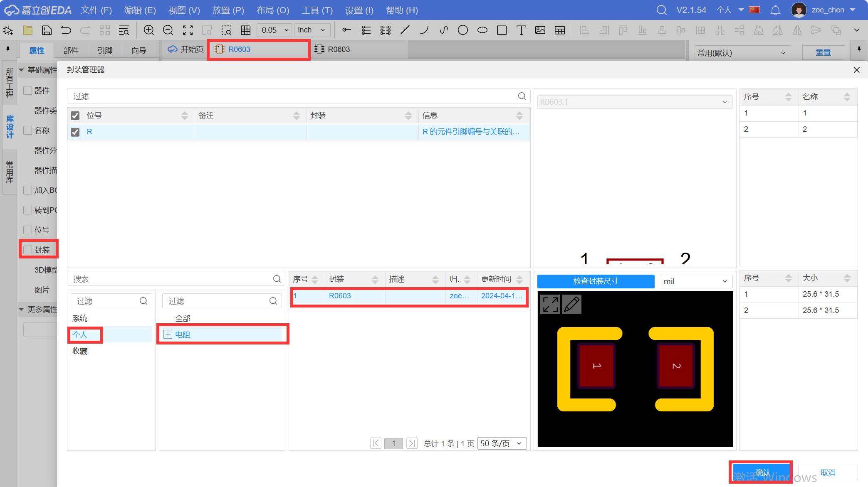Image resolution: width=868 pixels, height=487 pixels.
Task: Click the 过滤 field above device table
Action: click(x=298, y=96)
